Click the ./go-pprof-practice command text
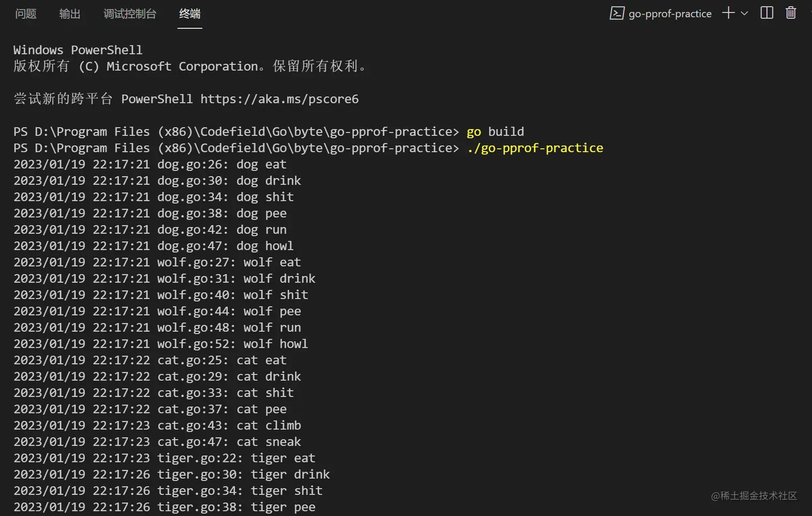Viewport: 812px width, 516px height. 535,148
